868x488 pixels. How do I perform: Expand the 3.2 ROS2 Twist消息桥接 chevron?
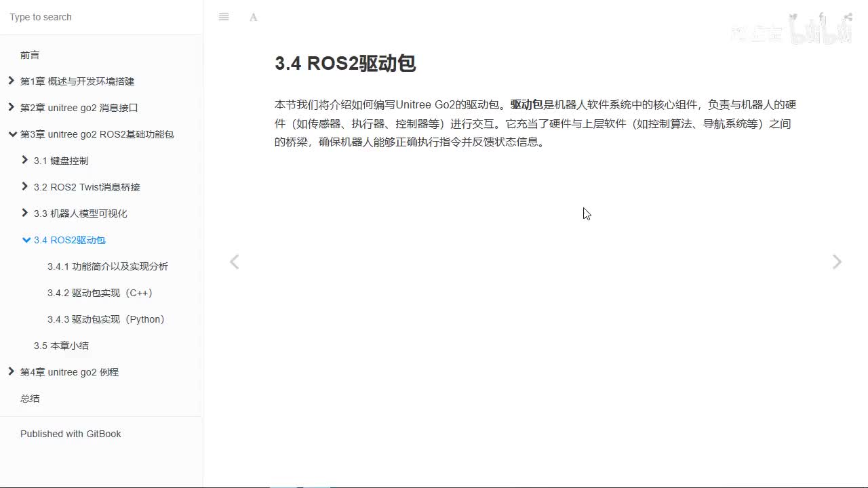pos(25,186)
